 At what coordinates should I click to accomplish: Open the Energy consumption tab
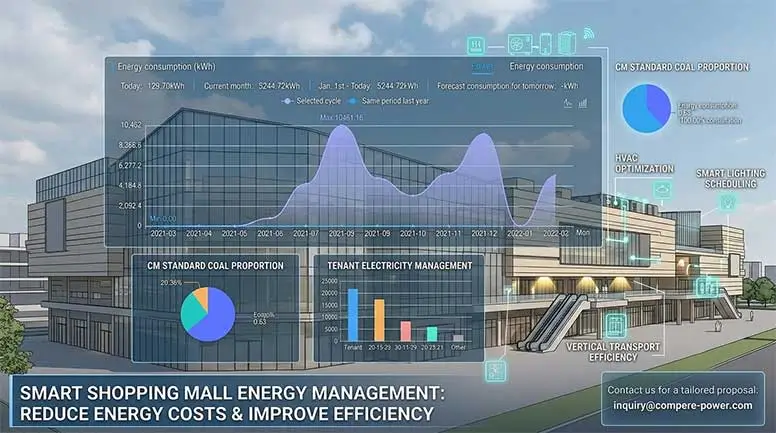[x=546, y=66]
